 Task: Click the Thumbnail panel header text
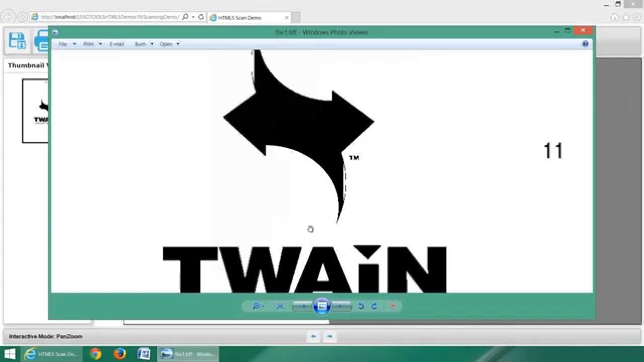28,65
